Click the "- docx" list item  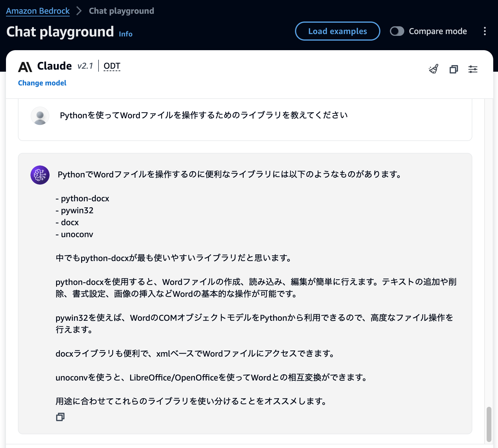pyautogui.click(x=67, y=223)
